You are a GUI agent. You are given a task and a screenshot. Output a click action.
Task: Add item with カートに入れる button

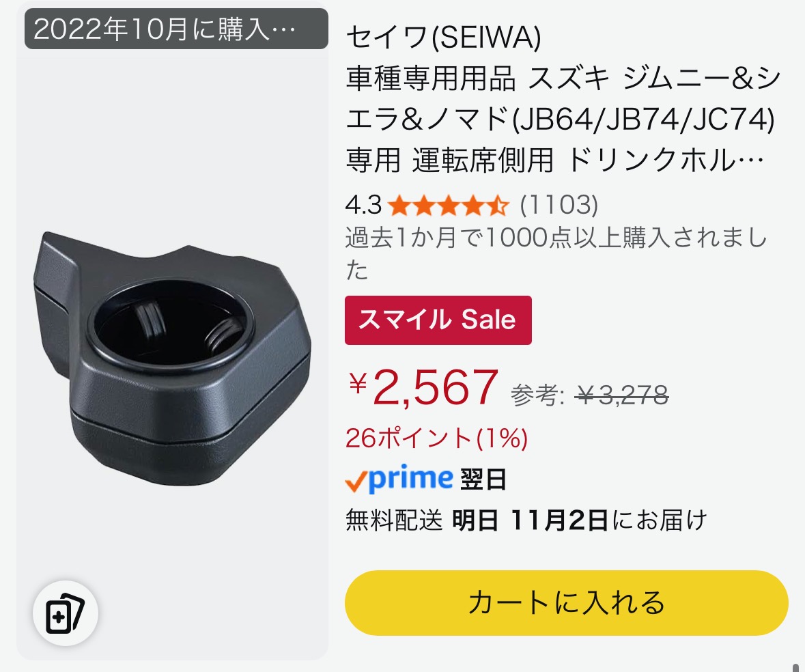566,603
